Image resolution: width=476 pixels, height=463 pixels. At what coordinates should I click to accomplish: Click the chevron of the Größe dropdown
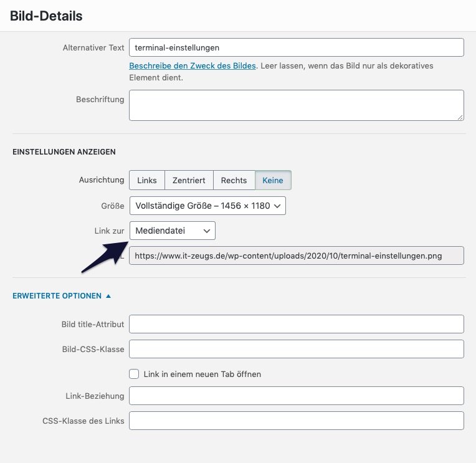tap(277, 206)
